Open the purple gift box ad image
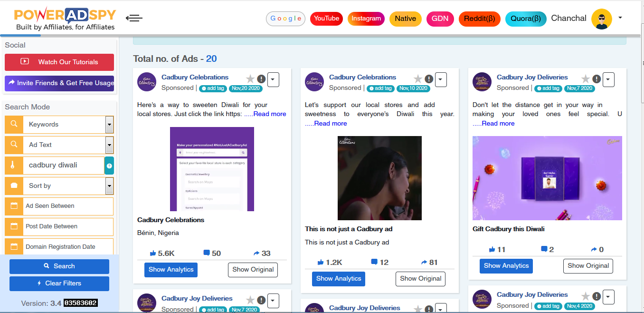 [x=547, y=178]
